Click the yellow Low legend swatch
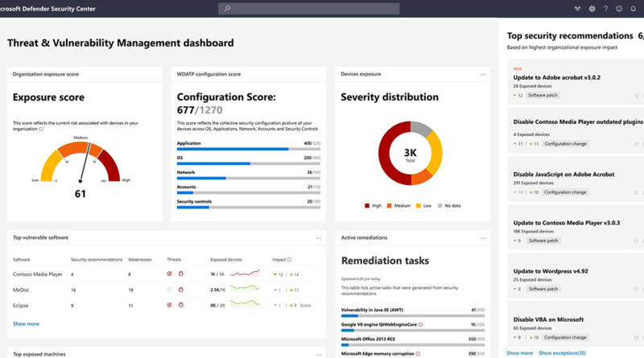Screen dimensions: 644x358 [418, 206]
